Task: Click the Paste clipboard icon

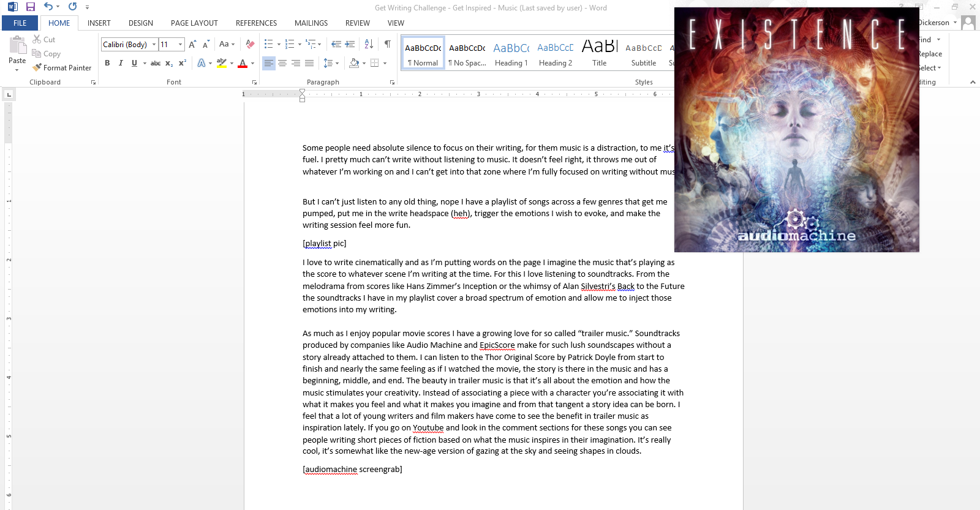Action: pyautogui.click(x=17, y=45)
